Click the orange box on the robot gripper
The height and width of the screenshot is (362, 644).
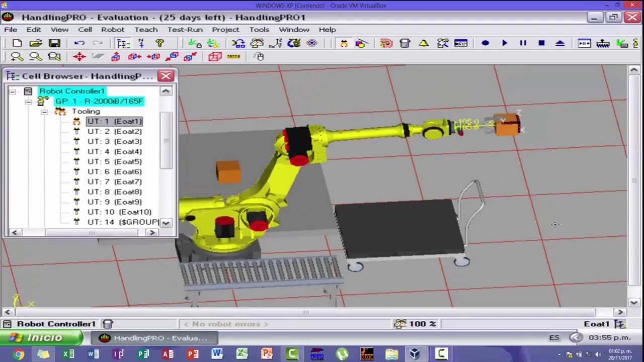click(x=507, y=126)
